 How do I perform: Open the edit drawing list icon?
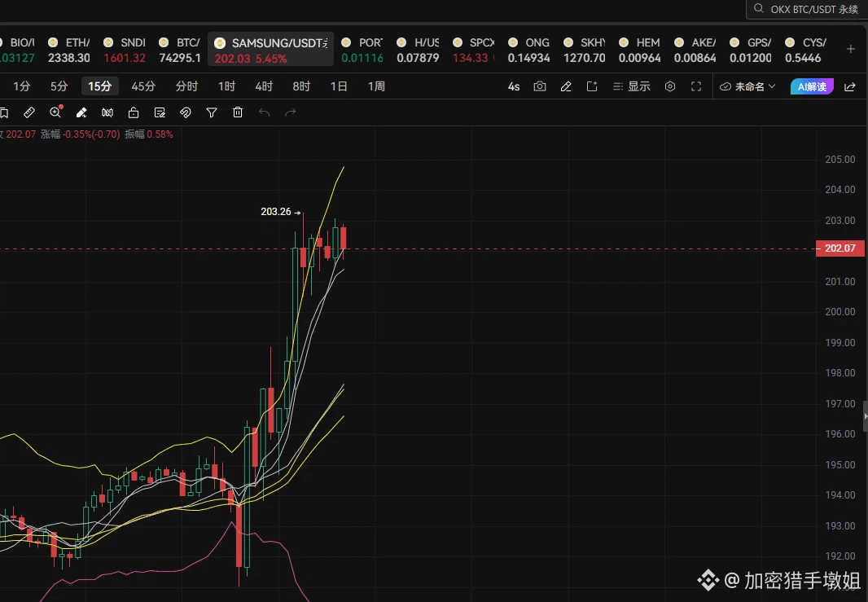(x=160, y=113)
